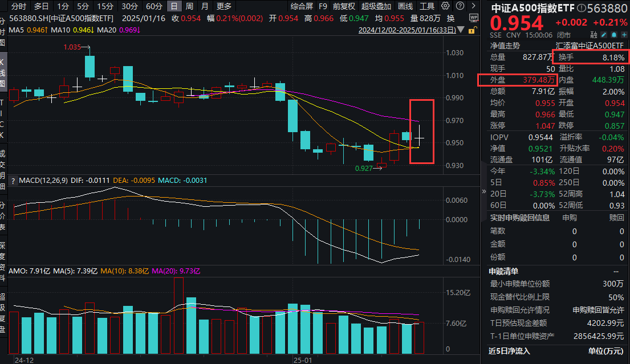Screen dimensions: 630x364
Task: Switch to 分时 intraday tab
Action: 18,6
